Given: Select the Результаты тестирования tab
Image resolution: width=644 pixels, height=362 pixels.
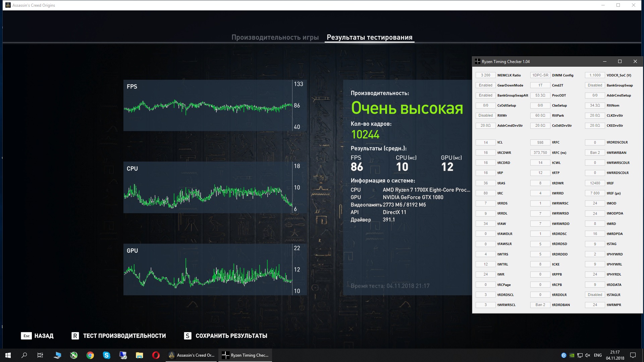Looking at the screenshot, I should pyautogui.click(x=369, y=37).
